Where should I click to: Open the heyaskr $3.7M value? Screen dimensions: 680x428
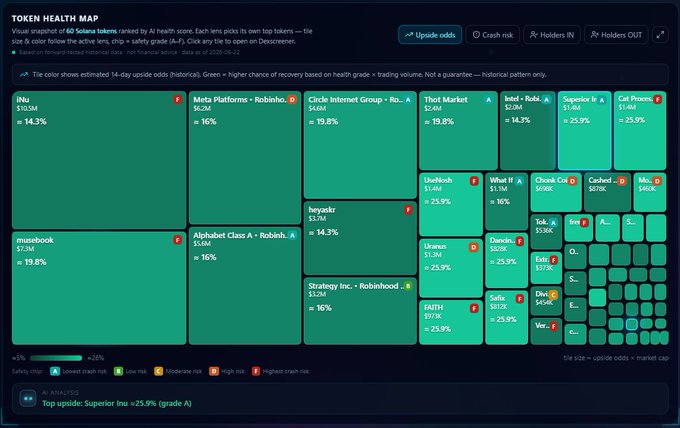point(317,219)
